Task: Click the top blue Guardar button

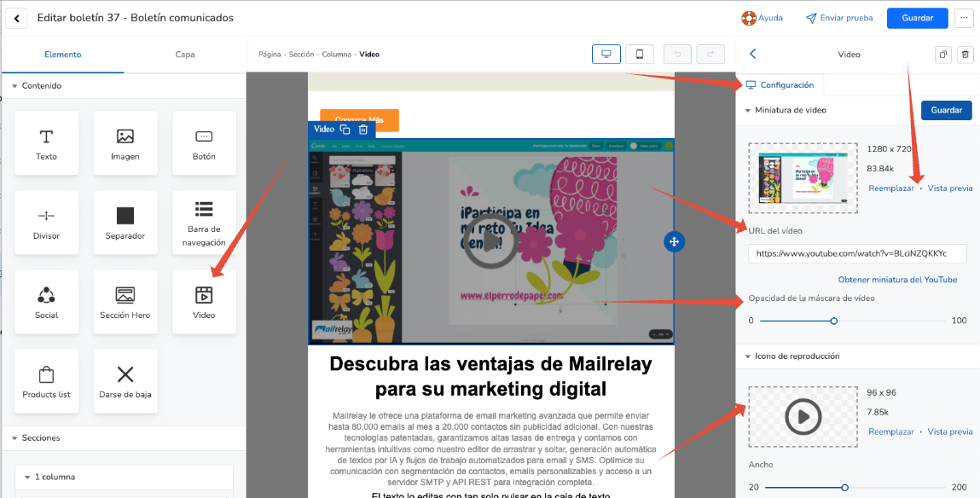Action: tap(917, 18)
